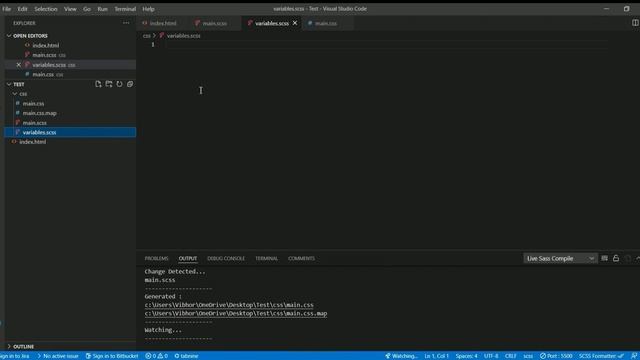Open main.scss in Open Editors list

70,55
